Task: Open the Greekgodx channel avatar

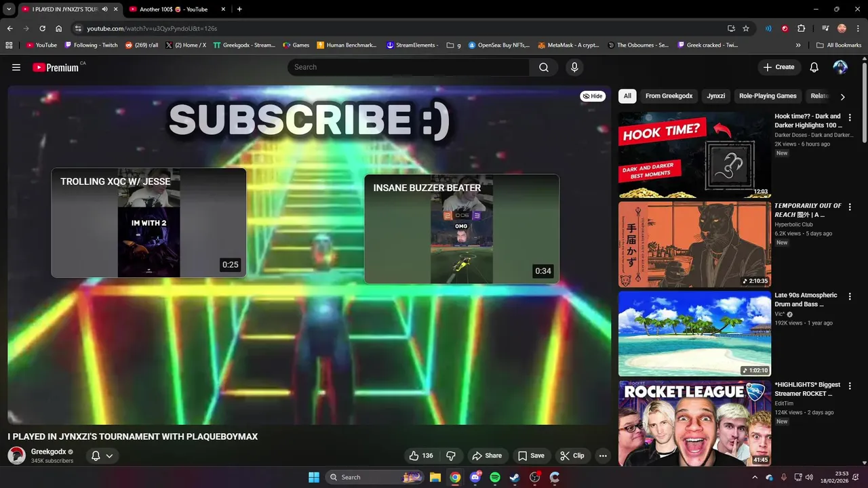Action: point(17,455)
